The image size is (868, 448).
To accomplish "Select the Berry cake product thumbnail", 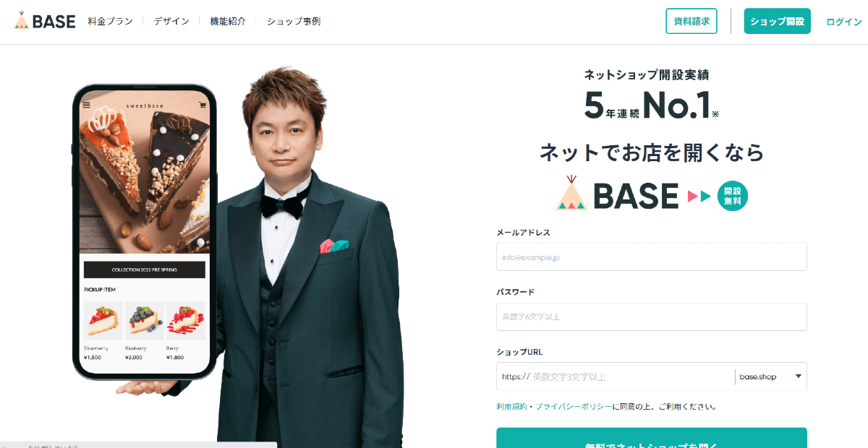I will [186, 321].
